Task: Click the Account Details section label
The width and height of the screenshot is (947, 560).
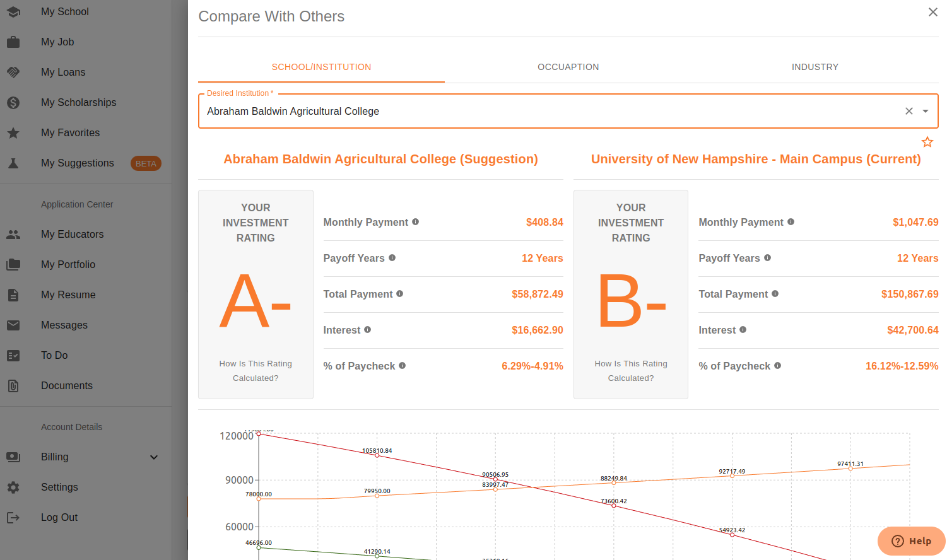Action: click(x=71, y=427)
